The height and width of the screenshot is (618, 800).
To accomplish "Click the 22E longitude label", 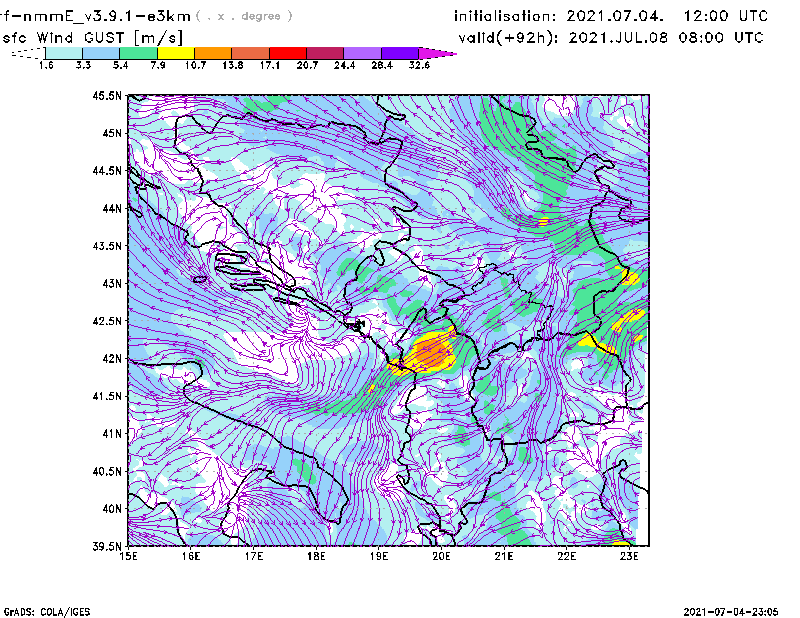I will click(x=566, y=556).
